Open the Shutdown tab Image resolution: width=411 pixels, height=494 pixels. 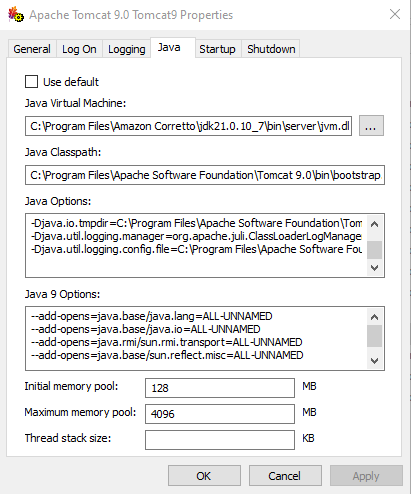point(271,49)
